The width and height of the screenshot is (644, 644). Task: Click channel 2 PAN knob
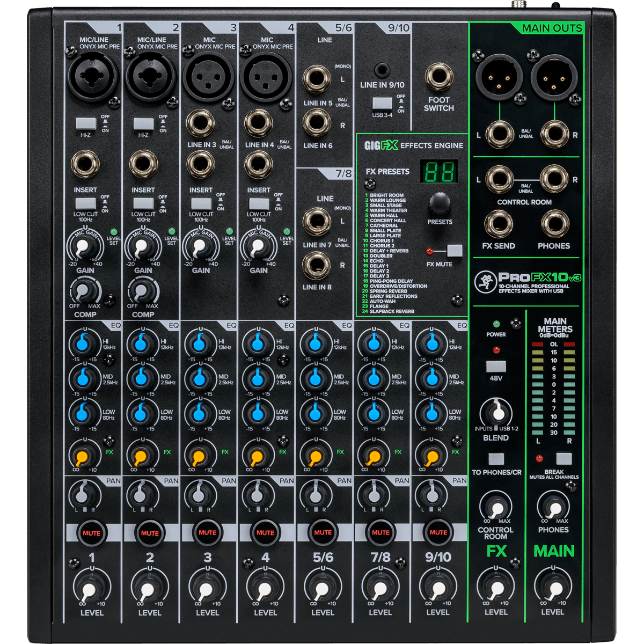click(x=141, y=494)
